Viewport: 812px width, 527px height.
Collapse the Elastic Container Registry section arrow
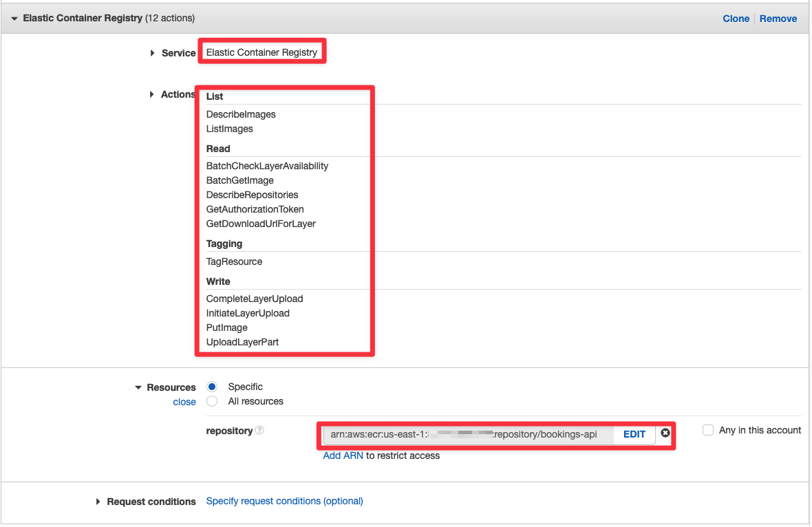(x=14, y=19)
